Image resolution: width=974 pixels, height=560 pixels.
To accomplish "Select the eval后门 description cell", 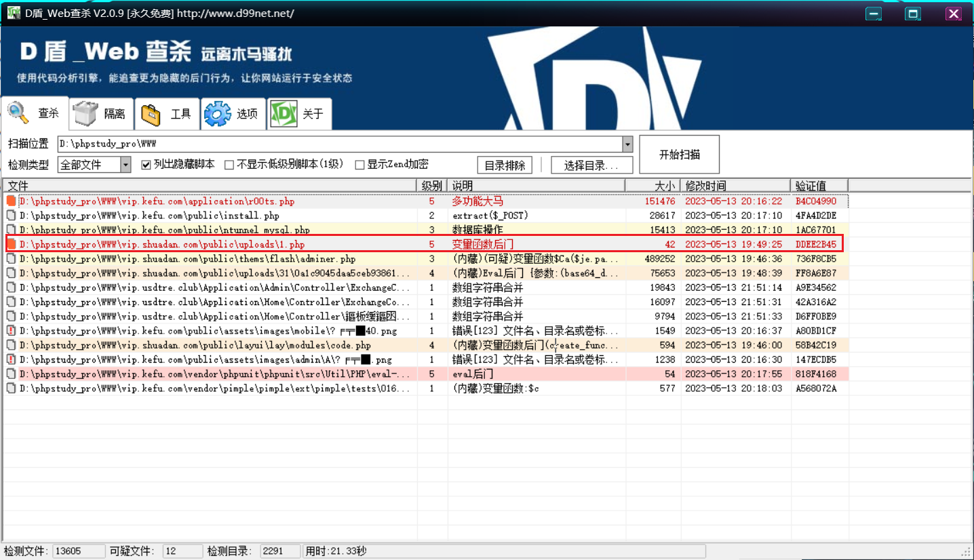I will pos(473,374).
